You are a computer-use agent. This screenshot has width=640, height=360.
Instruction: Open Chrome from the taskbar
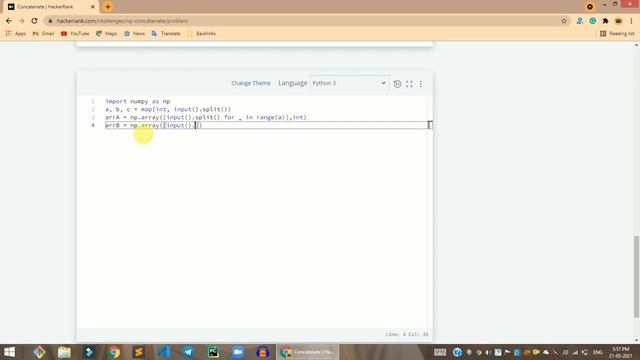coord(114,352)
